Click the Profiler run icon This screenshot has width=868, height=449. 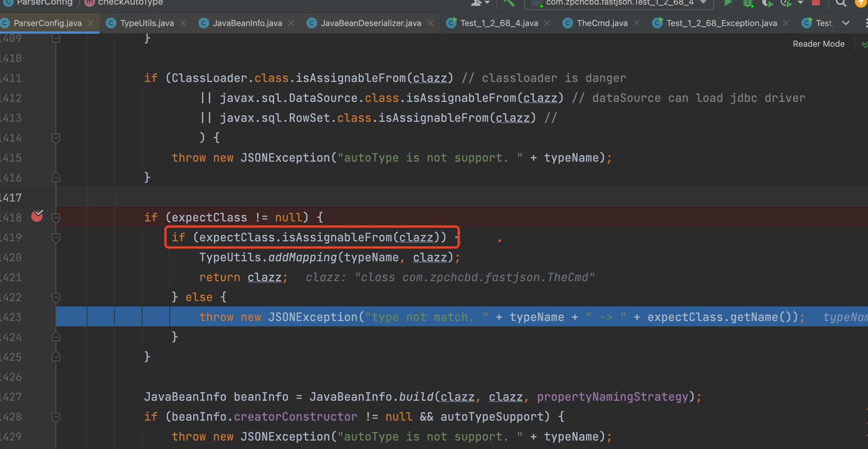(x=786, y=3)
